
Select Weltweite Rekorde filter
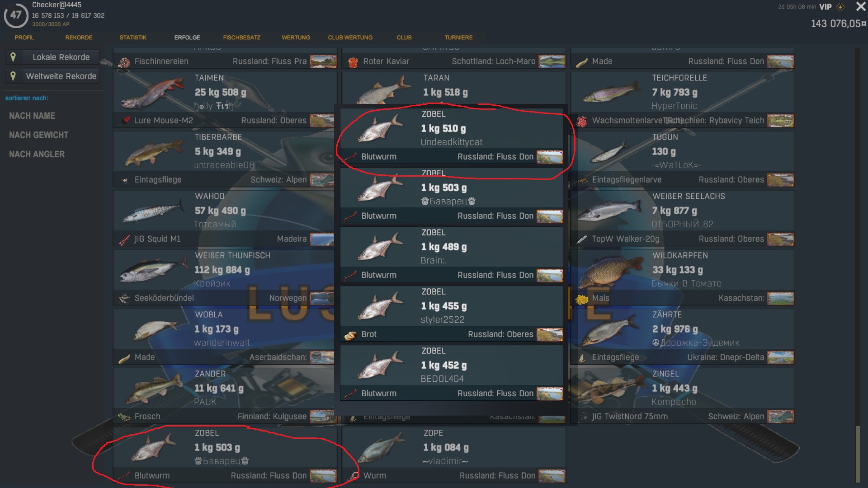52,76
